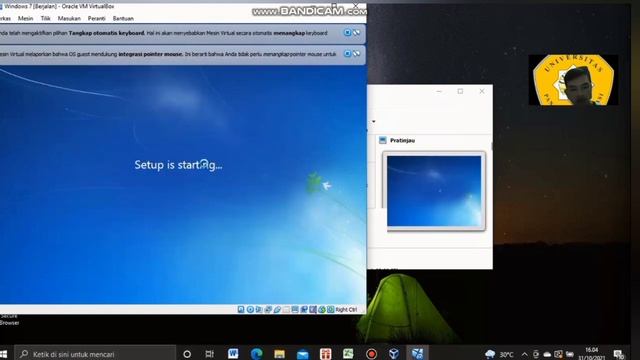640x360 pixels.
Task: Click the USB devices status icon
Action: (277, 309)
